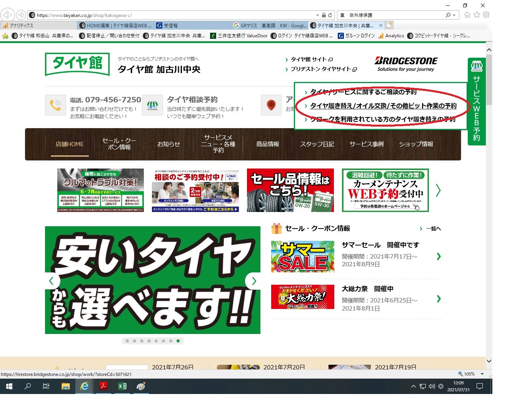Show next slide in main carousel
Image resolution: width=532 pixels, height=399 pixels.
click(x=253, y=281)
